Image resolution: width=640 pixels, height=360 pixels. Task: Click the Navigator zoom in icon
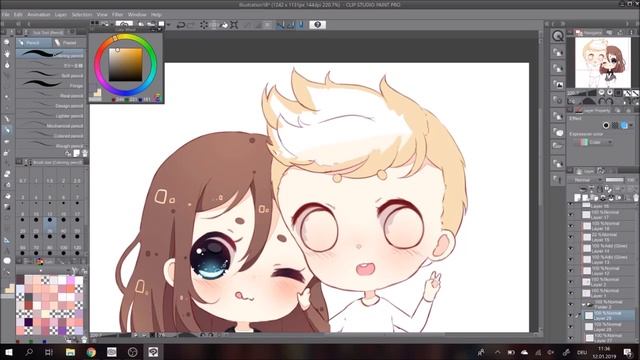point(609,93)
